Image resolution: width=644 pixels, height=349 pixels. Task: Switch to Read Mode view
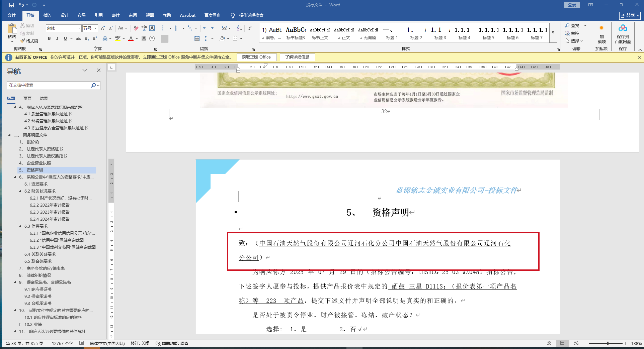pyautogui.click(x=549, y=343)
